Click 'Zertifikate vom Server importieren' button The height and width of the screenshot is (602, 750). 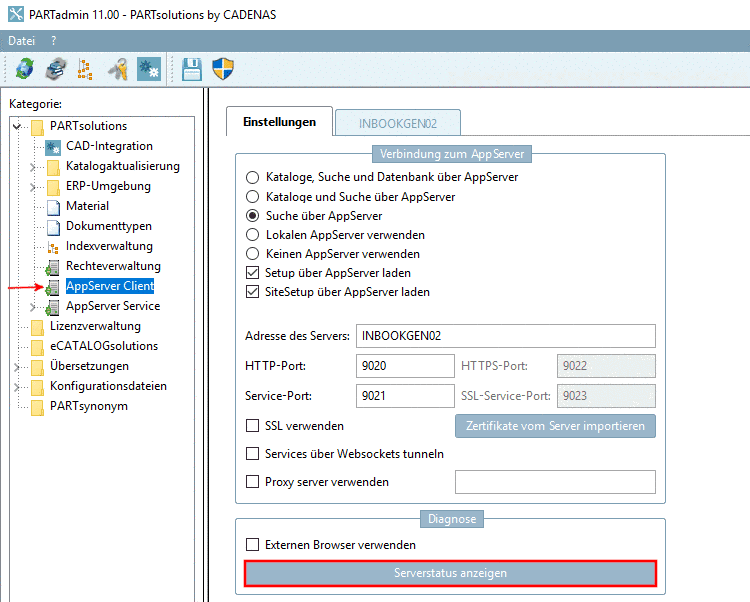point(555,426)
